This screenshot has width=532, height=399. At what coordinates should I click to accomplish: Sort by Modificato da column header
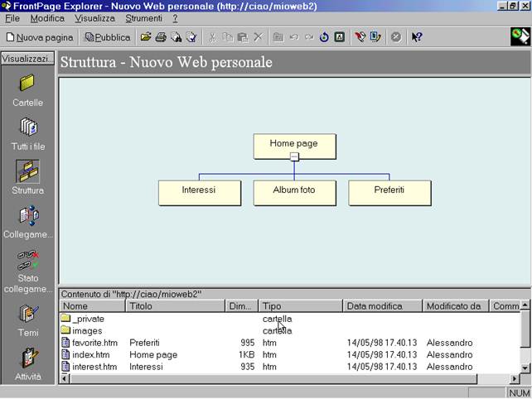click(x=455, y=306)
